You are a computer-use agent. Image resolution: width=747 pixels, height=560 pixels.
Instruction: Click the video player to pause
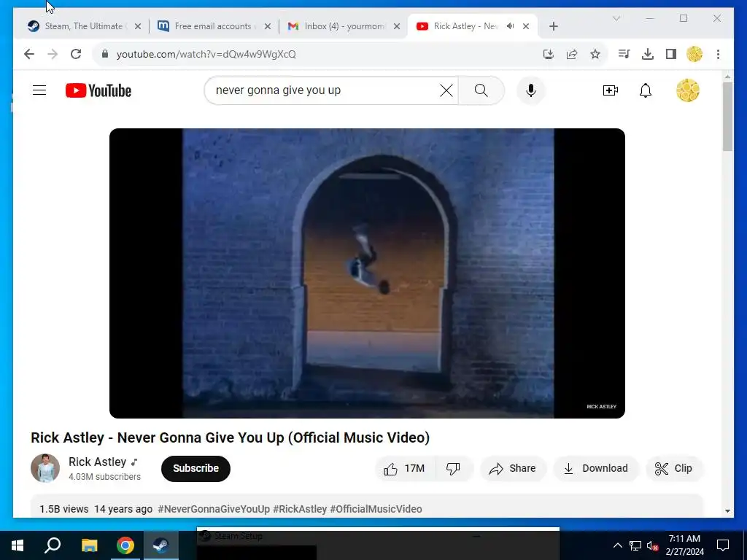pos(368,273)
